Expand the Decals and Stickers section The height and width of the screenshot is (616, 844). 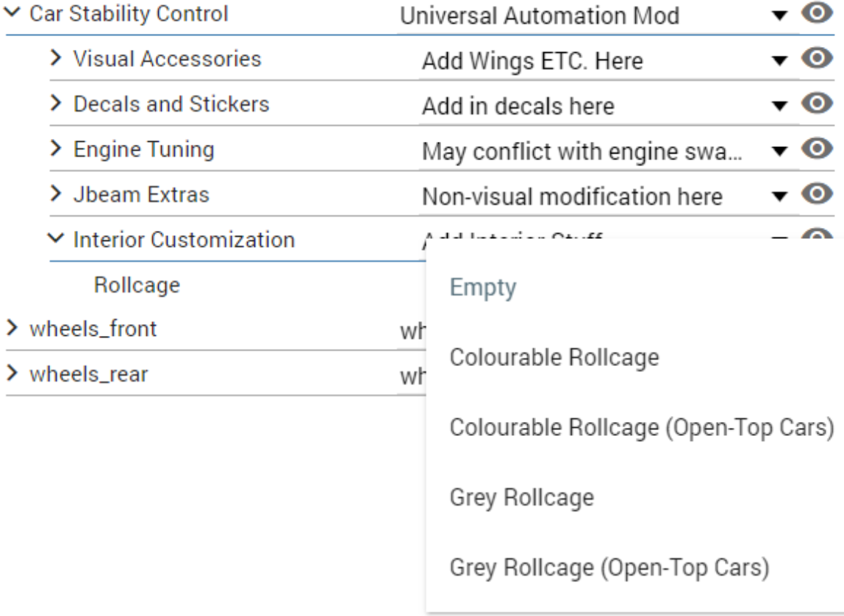[57, 104]
